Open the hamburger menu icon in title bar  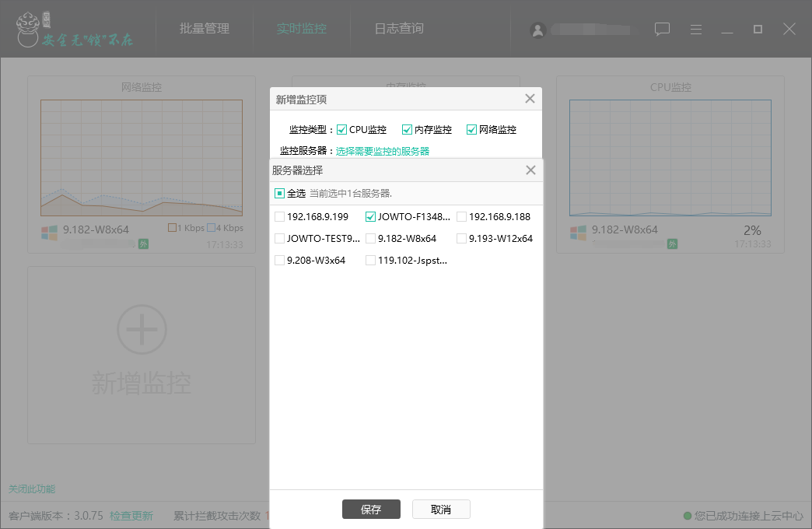click(x=696, y=29)
